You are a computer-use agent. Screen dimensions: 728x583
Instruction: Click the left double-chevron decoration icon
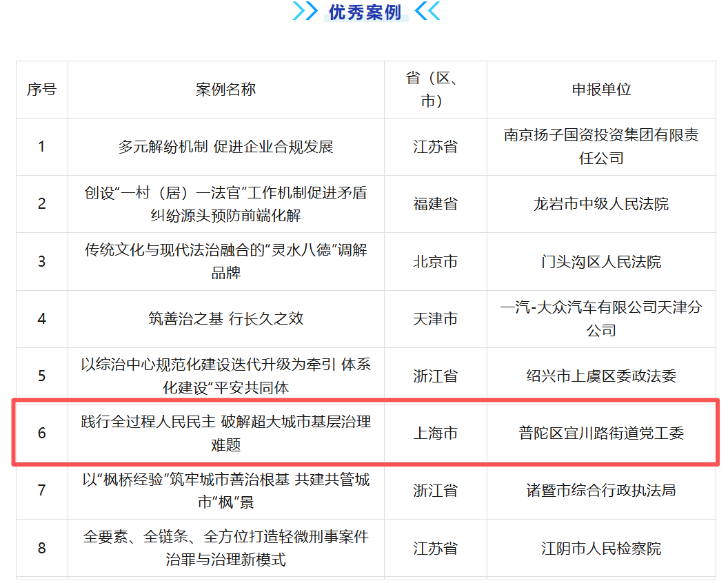305,11
